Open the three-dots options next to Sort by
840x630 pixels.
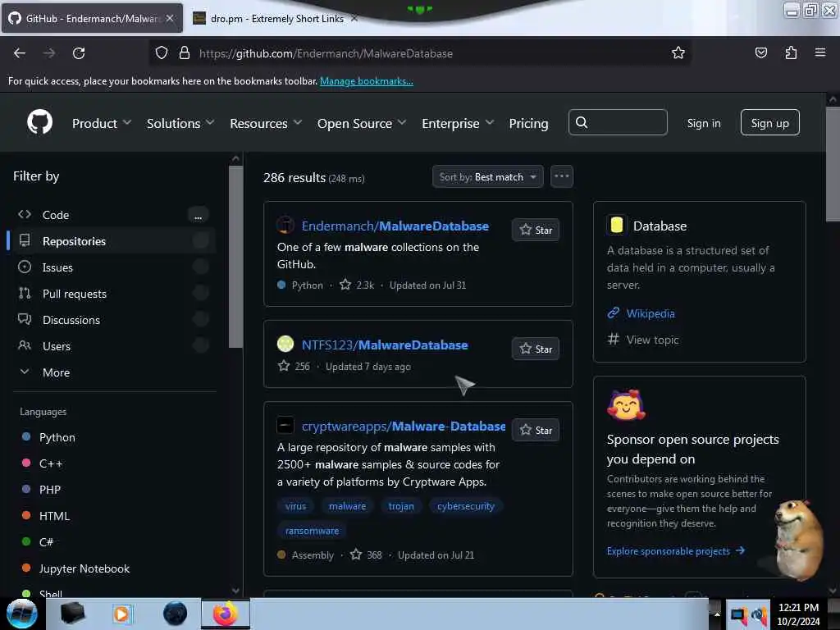pyautogui.click(x=561, y=176)
